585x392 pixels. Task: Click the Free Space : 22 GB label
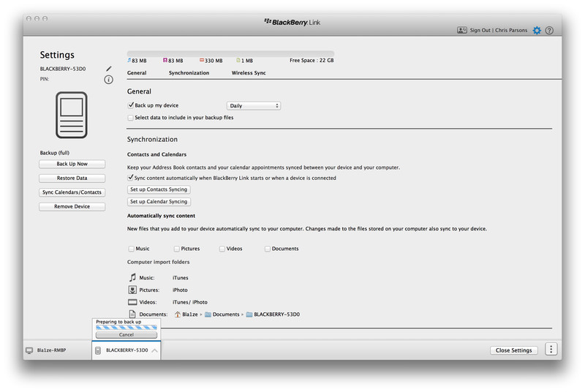(x=312, y=61)
